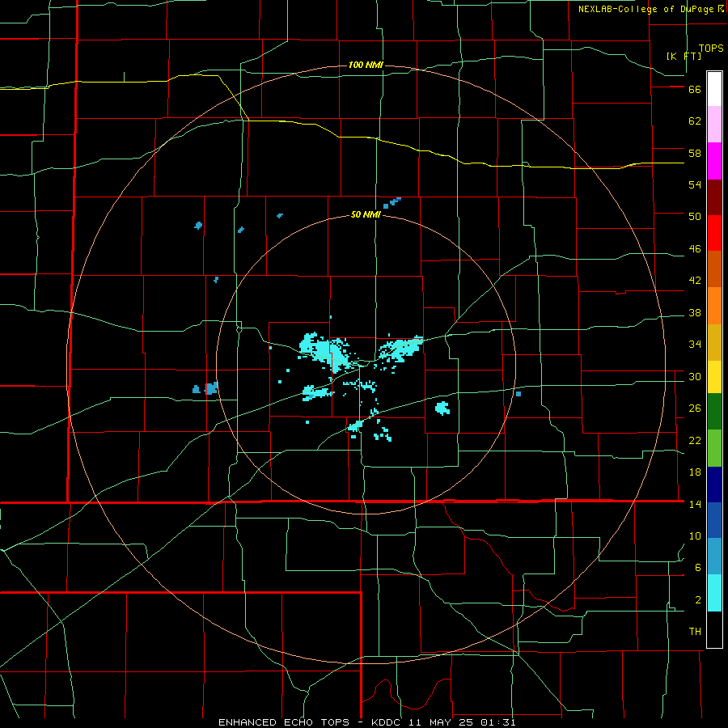Click the navy blue legend swatch

coord(714,485)
